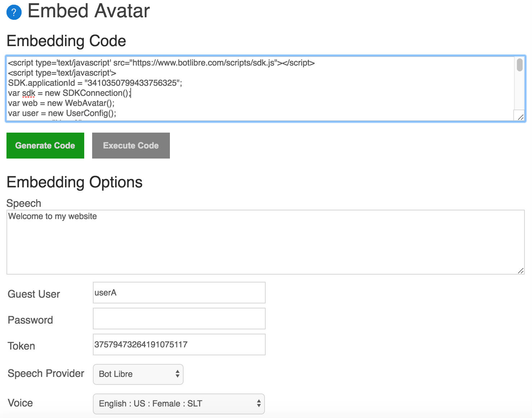This screenshot has width=532, height=418.
Task: Grab the embedding code resize handle
Action: (x=520, y=117)
